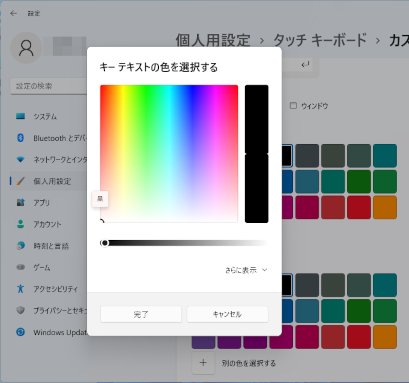Go back using the arrow beside 設定

pyautogui.click(x=13, y=13)
